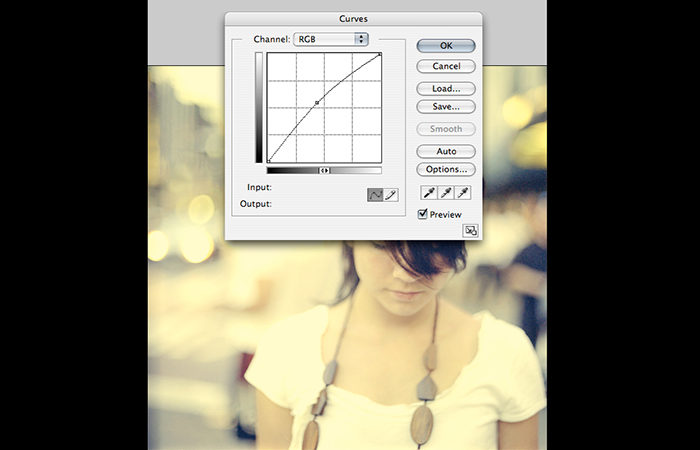Apply Auto curve correction
The width and height of the screenshot is (700, 450).
click(446, 151)
